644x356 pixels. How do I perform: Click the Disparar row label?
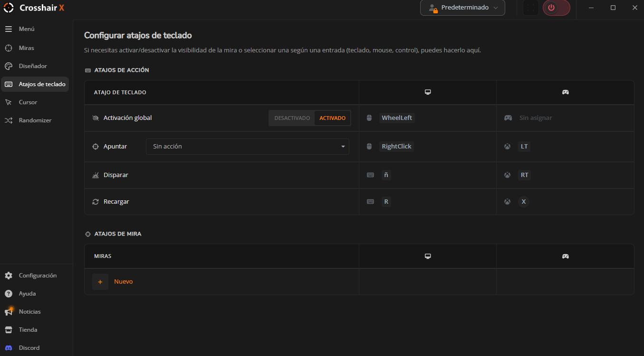tap(116, 175)
